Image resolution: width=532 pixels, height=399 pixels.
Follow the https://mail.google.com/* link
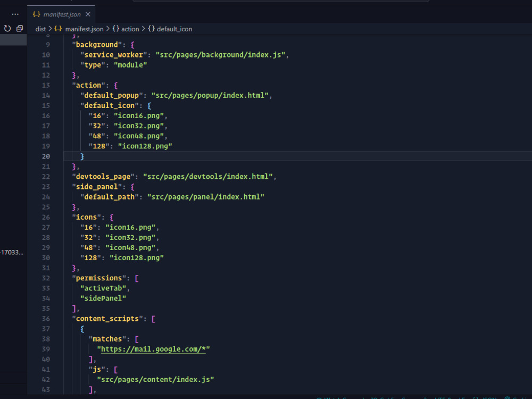pyautogui.click(x=153, y=349)
